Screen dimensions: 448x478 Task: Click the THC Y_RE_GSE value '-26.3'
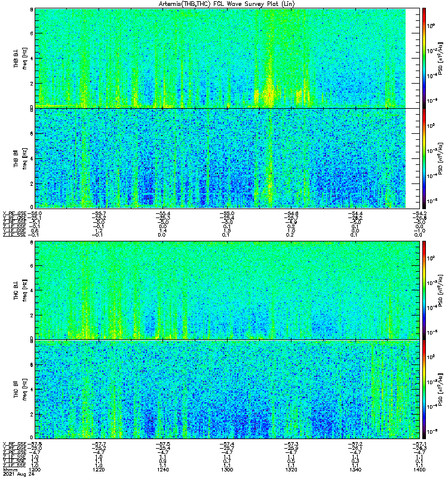(x=419, y=449)
